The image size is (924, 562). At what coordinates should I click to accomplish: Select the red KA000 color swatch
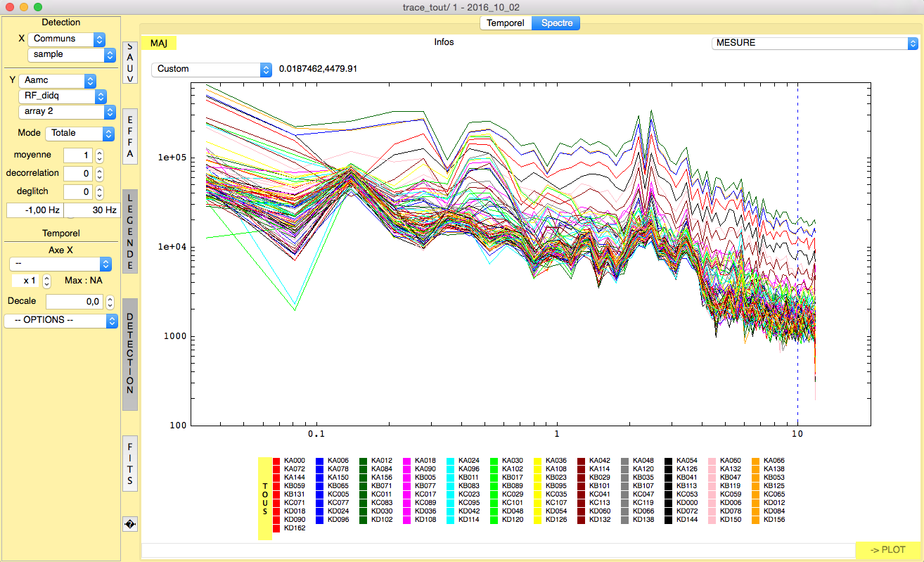click(277, 461)
